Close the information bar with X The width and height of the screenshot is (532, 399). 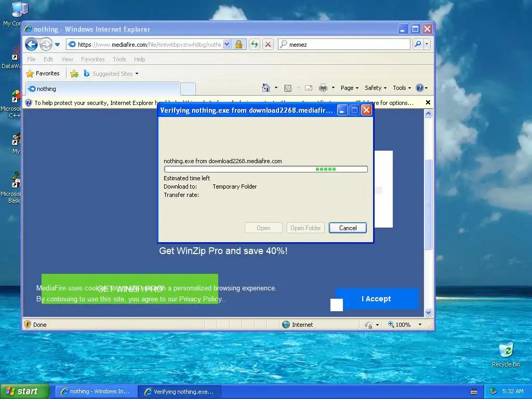428,102
